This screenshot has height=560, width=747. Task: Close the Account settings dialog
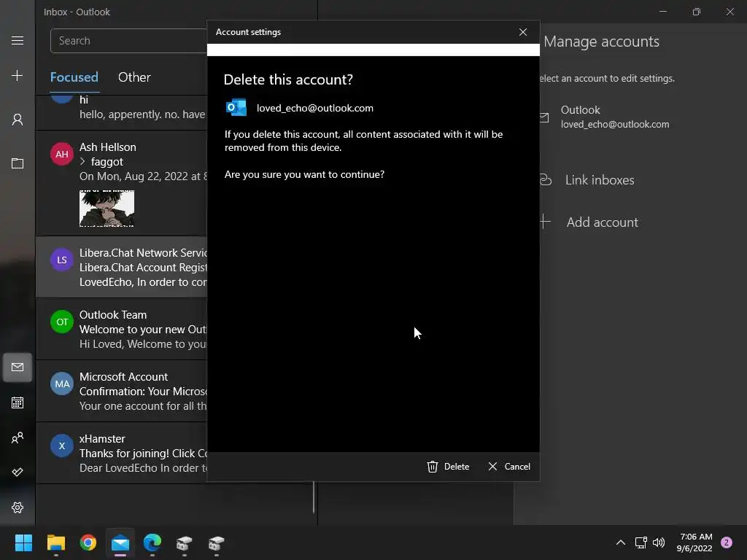(x=522, y=32)
